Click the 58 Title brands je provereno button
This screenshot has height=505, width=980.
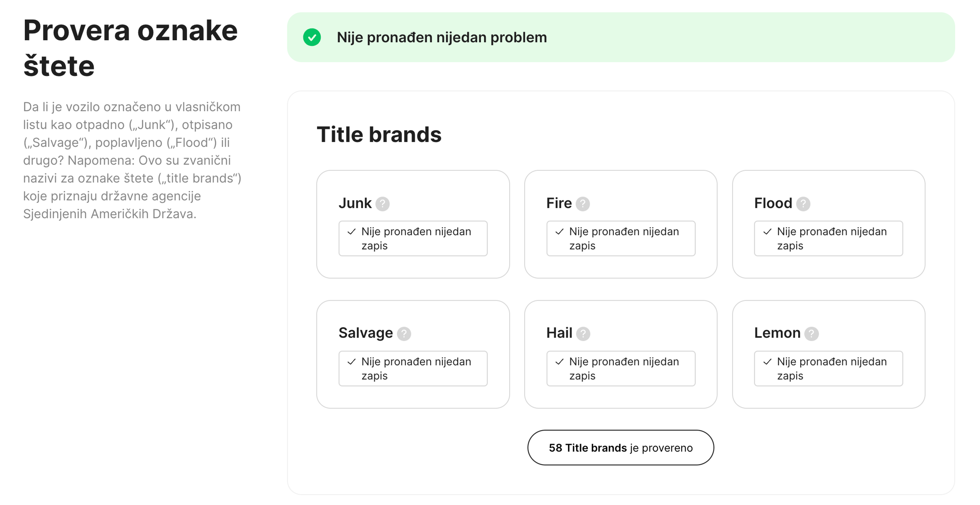coord(620,448)
